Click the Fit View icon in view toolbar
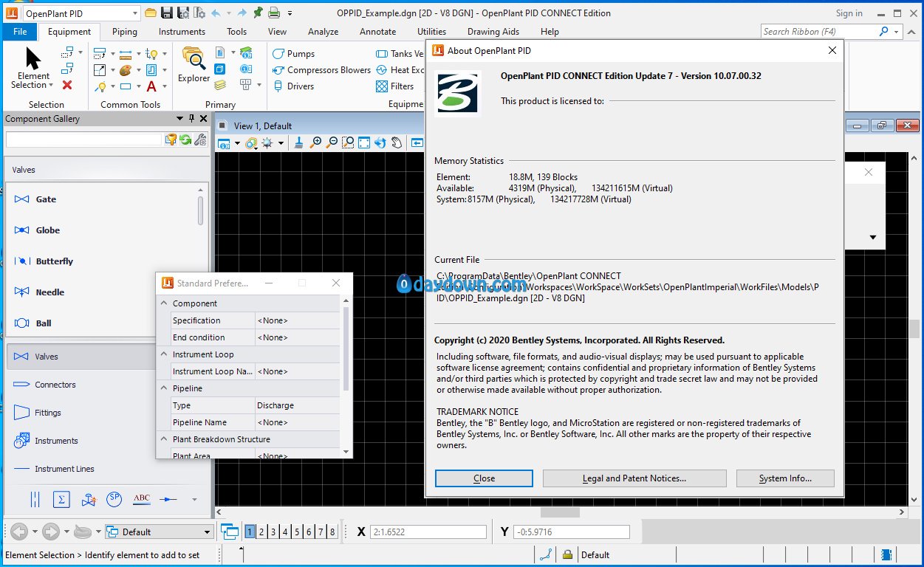This screenshot has height=567, width=924. tap(364, 142)
